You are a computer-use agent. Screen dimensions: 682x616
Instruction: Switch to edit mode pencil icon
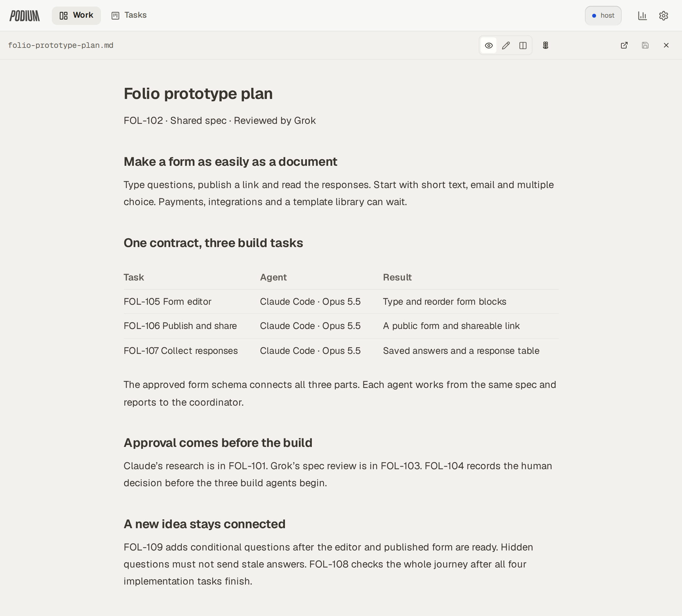pyautogui.click(x=506, y=45)
